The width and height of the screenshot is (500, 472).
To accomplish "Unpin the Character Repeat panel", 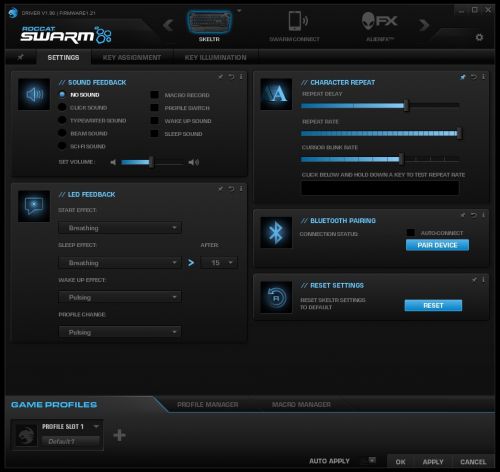I will [x=463, y=77].
